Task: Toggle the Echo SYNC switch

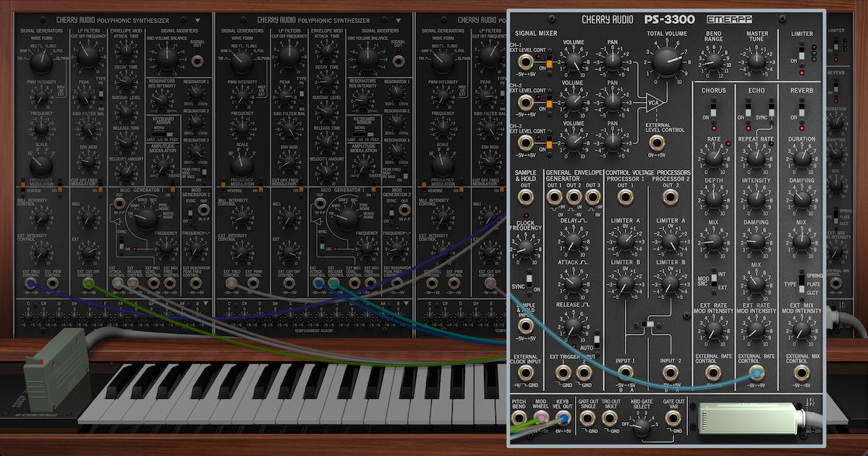Action: tap(771, 111)
